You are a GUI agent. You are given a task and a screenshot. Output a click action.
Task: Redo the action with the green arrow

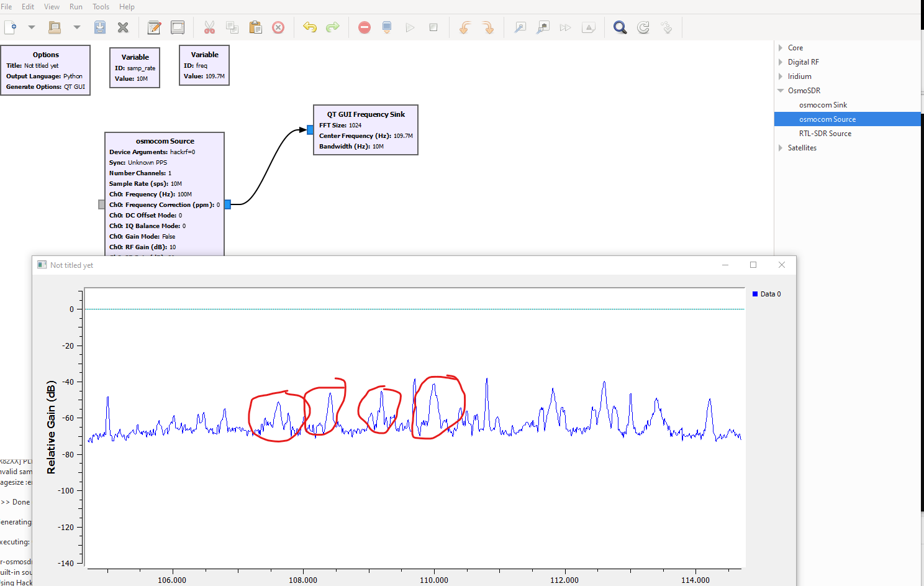(333, 27)
